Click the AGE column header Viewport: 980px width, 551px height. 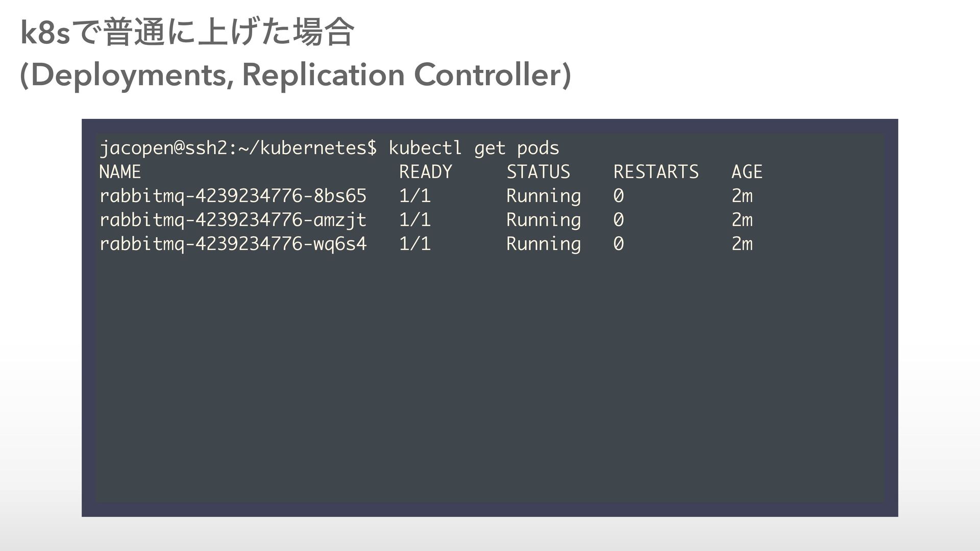coord(747,172)
